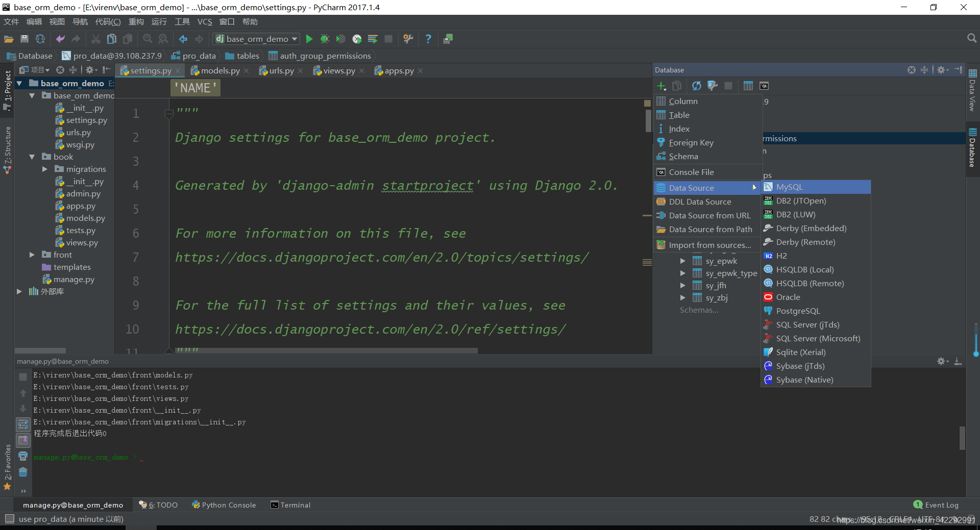Select manage.py in project tree
This screenshot has height=530, width=980.
69,280
